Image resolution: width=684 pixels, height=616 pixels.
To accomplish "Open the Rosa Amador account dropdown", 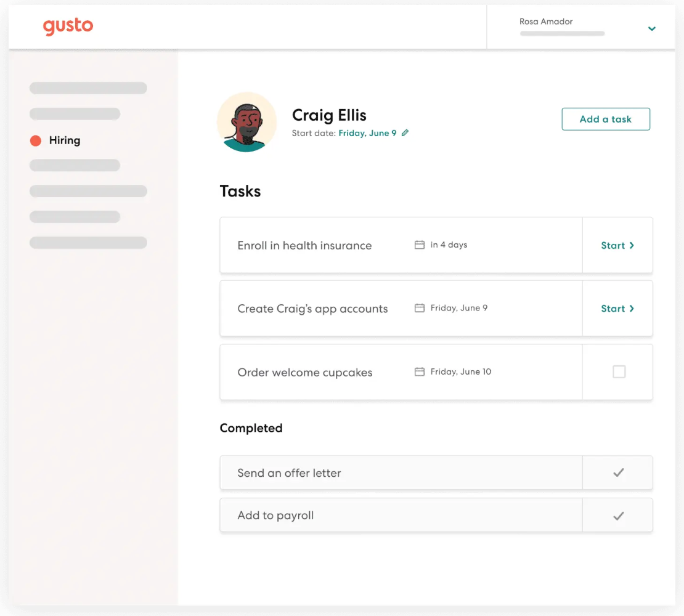I will [651, 28].
